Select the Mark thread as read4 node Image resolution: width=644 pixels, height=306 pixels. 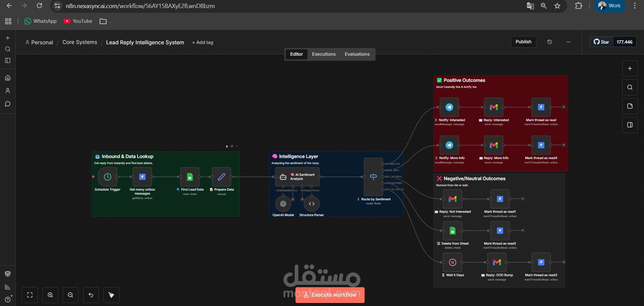(541, 145)
